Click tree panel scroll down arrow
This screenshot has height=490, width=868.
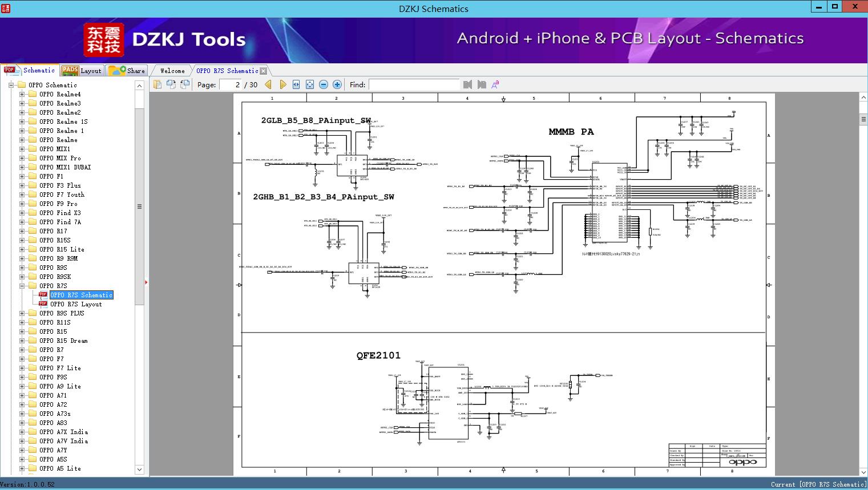139,469
